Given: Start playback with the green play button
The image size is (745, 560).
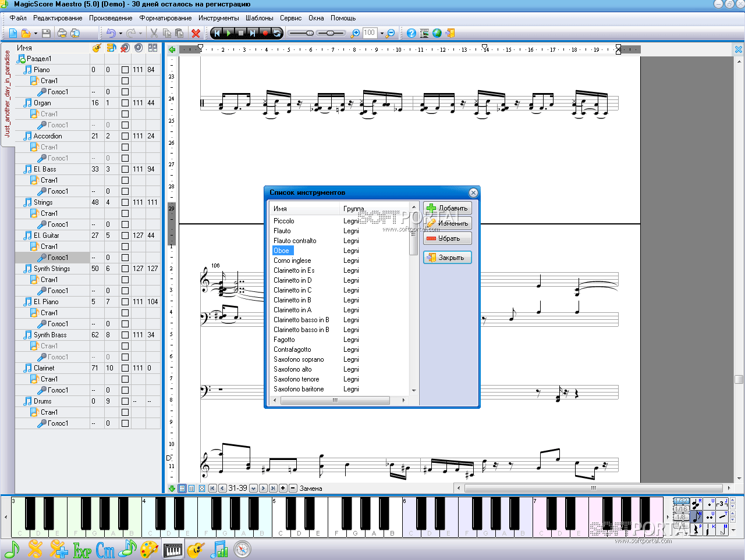Looking at the screenshot, I should tap(229, 33).
